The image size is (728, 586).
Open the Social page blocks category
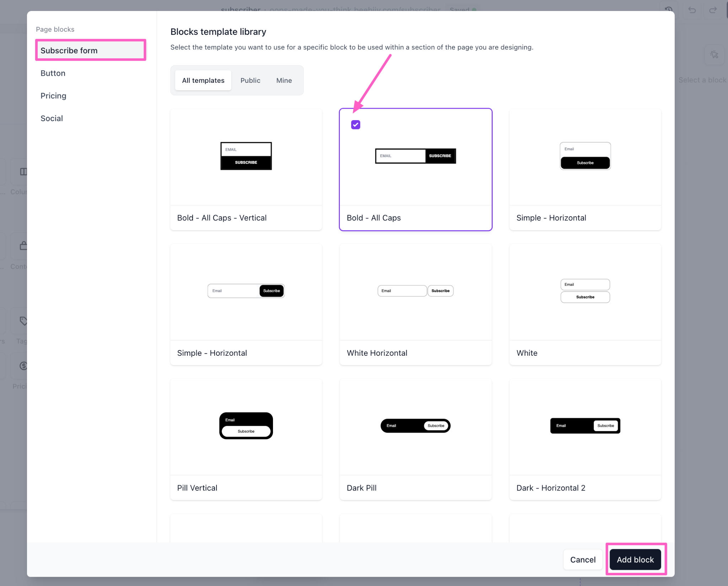pos(52,118)
